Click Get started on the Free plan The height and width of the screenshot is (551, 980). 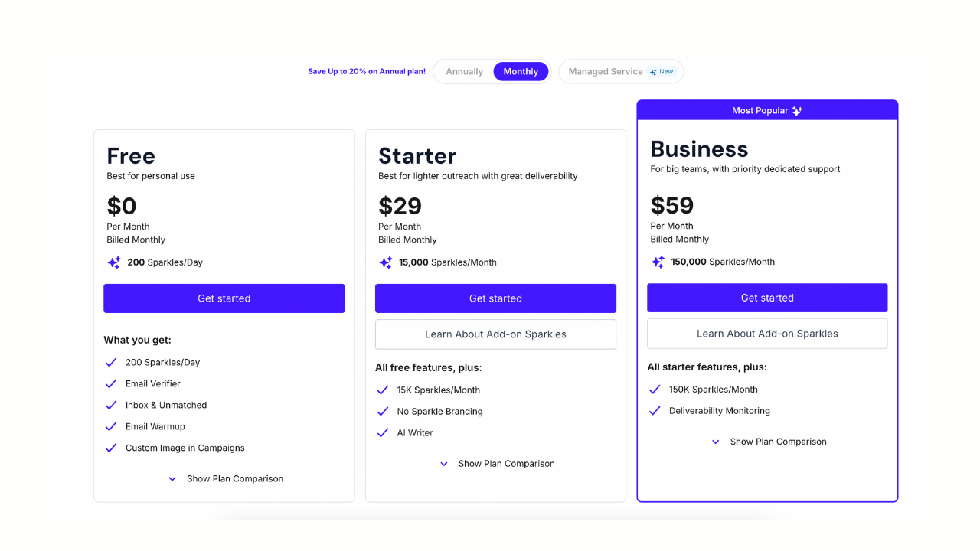point(224,298)
